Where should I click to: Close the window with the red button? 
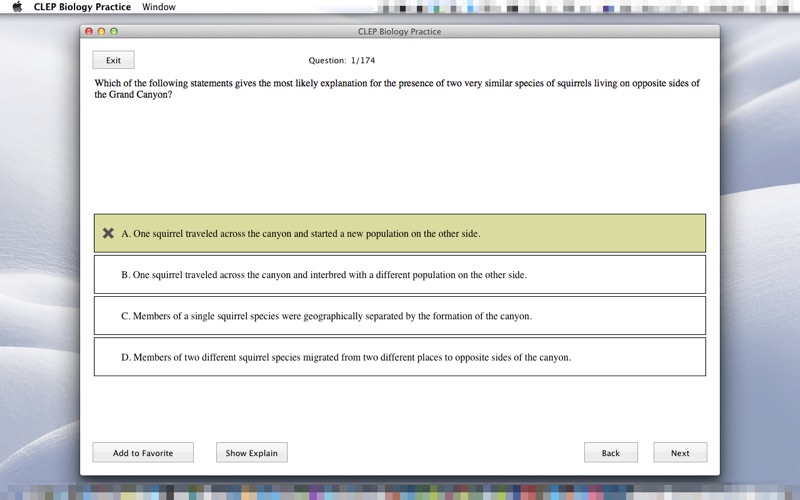pyautogui.click(x=89, y=31)
